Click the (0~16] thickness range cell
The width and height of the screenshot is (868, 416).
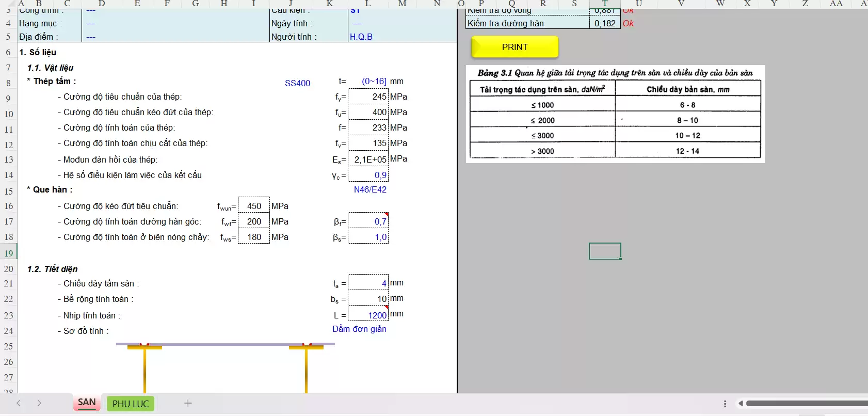click(374, 81)
